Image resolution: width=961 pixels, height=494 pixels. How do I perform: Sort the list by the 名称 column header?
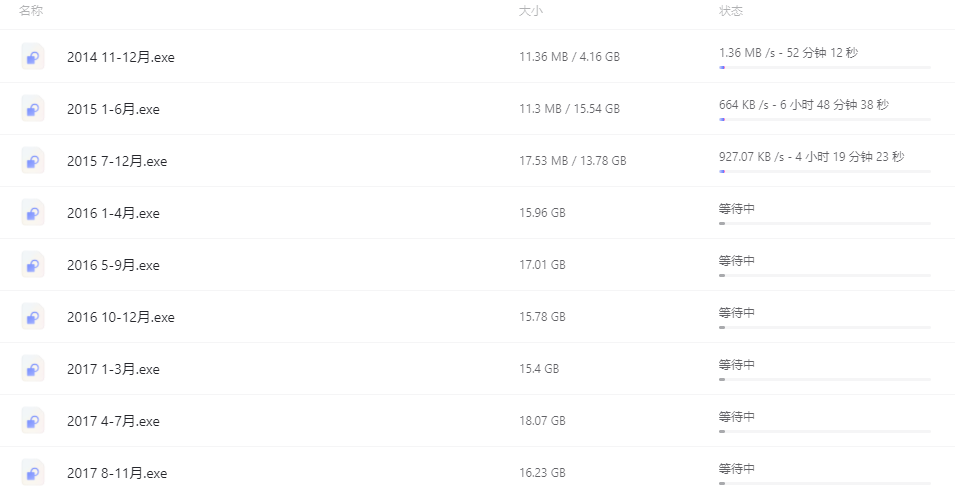[x=31, y=11]
